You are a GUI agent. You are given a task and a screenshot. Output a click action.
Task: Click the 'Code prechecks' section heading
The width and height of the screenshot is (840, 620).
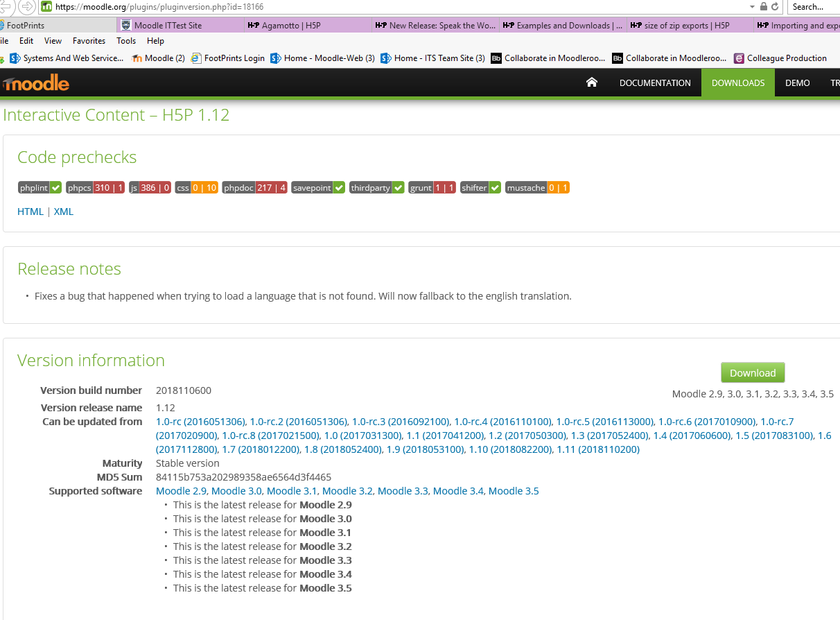pyautogui.click(x=77, y=157)
